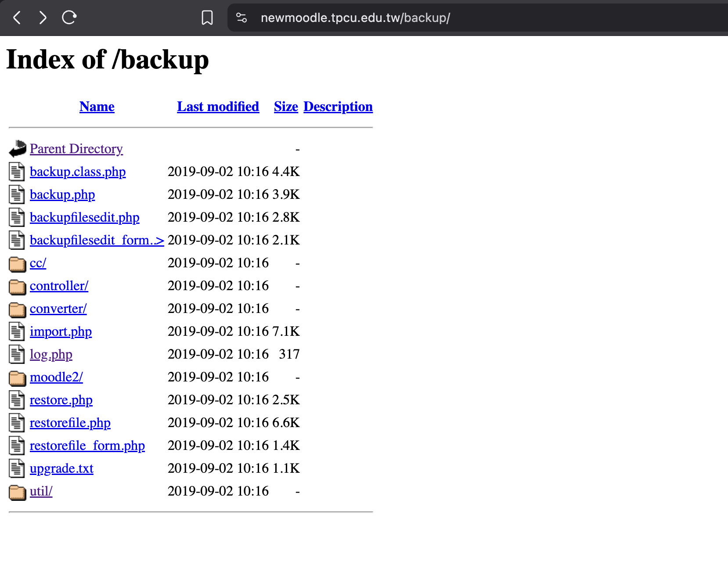Open the restorefile_form.php link

[87, 446]
